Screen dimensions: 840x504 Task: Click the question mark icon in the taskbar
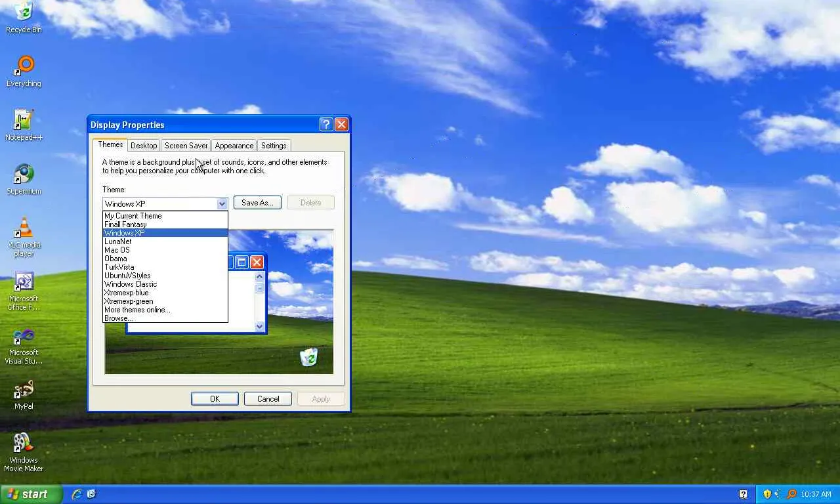[x=743, y=494]
